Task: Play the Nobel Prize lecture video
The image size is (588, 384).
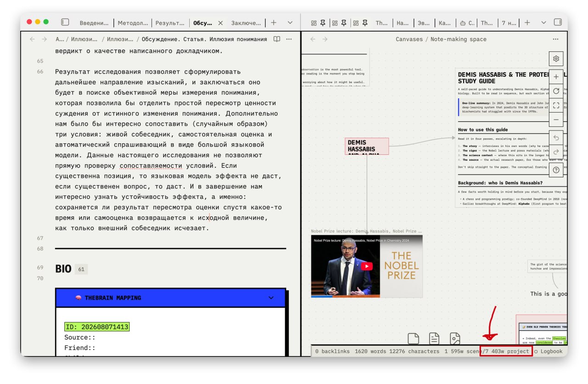Action: (x=367, y=266)
